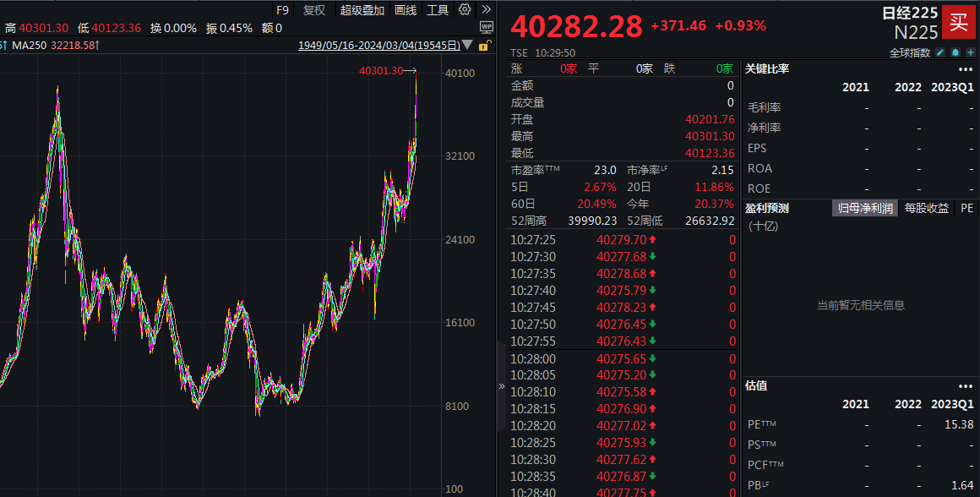Click the 开盘 value 40201.76
The width and height of the screenshot is (980, 497).
[x=710, y=119]
